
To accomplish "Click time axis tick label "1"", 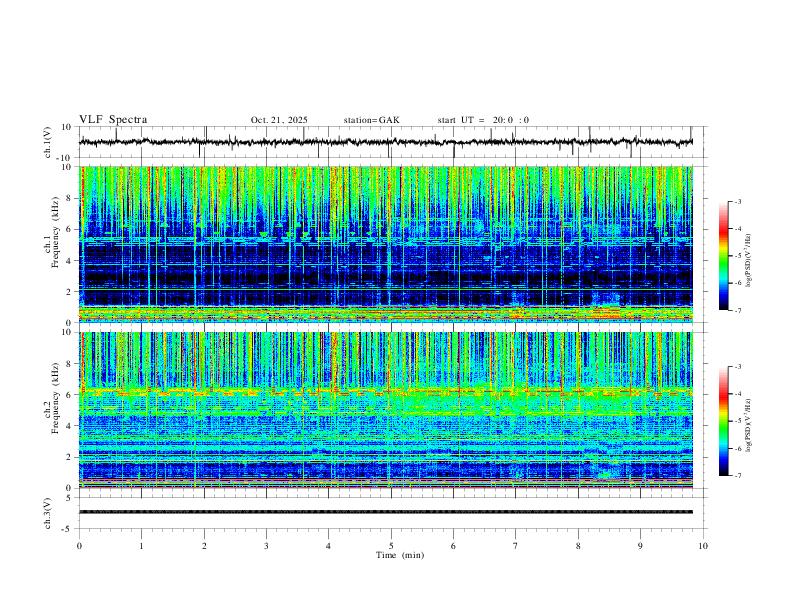I will [x=142, y=546].
